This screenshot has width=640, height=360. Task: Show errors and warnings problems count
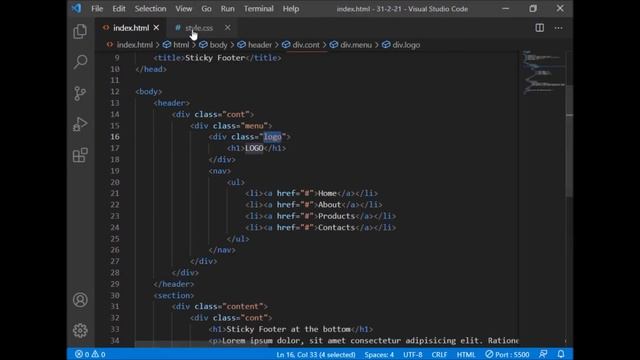coord(90,354)
